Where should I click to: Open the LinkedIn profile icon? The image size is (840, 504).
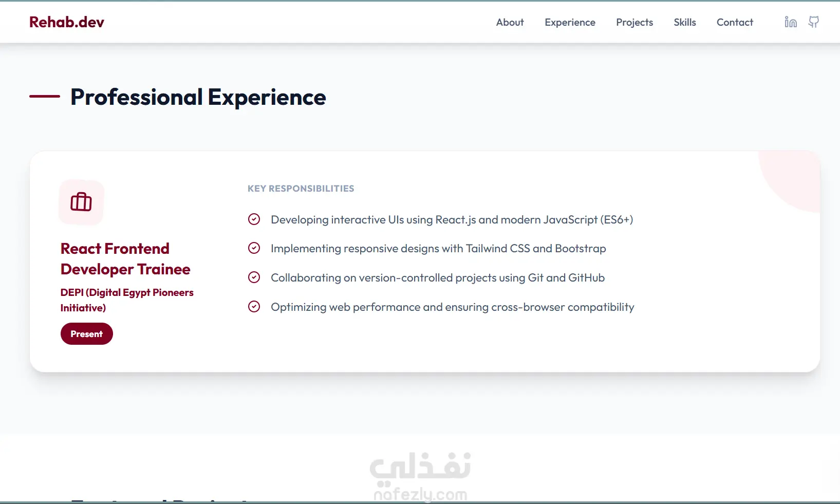click(791, 22)
